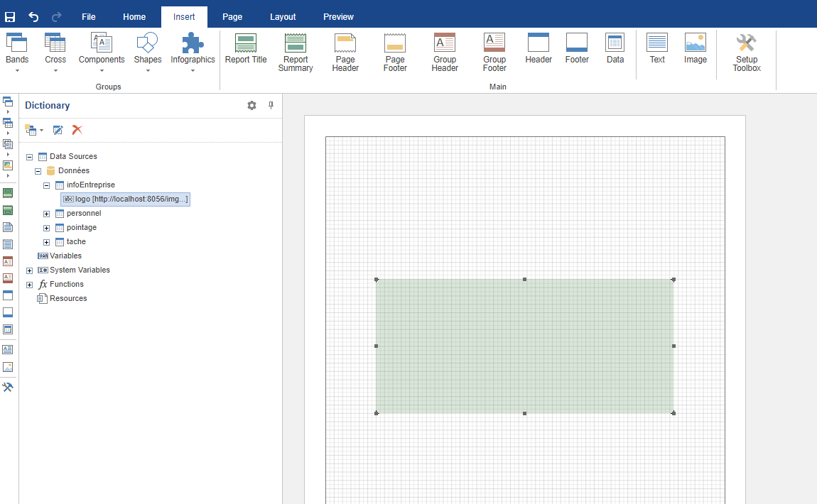Viewport: 817px width, 504px height.
Task: Click Setup Toolbox icon in left sidebar
Action: click(x=8, y=387)
